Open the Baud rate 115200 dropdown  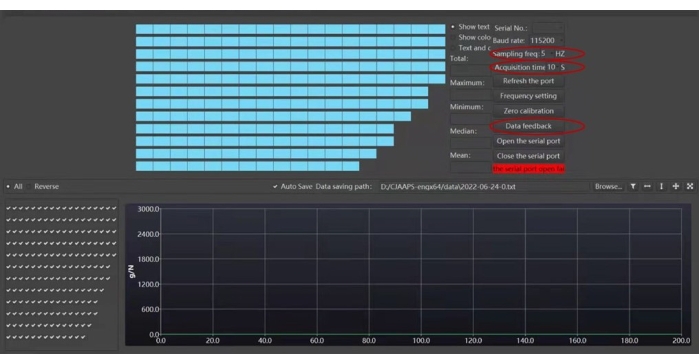[546, 41]
